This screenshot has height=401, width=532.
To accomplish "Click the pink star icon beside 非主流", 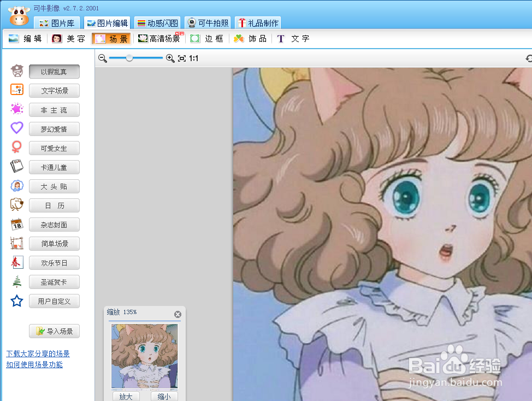I will tap(17, 109).
